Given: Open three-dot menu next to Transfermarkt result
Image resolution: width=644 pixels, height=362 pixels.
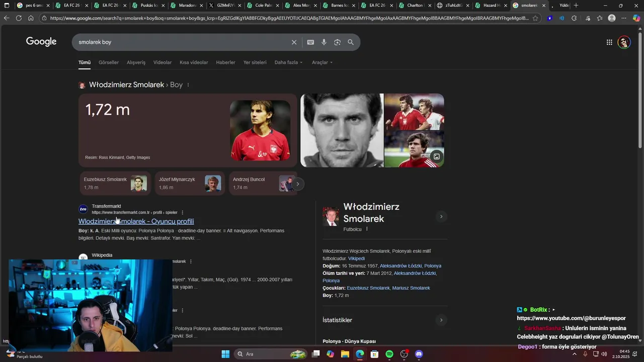Looking at the screenshot, I should click(x=182, y=213).
